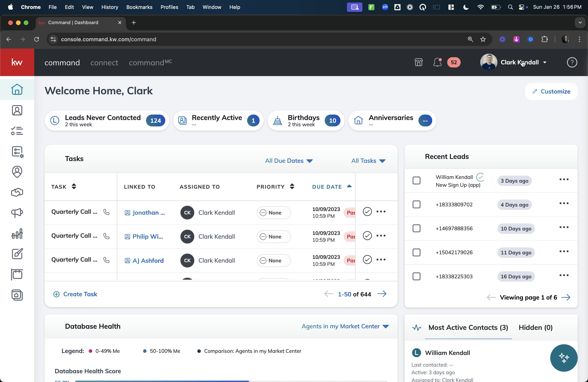Open more options for +18333809702 lead
This screenshot has width=588, height=382.
564,203
